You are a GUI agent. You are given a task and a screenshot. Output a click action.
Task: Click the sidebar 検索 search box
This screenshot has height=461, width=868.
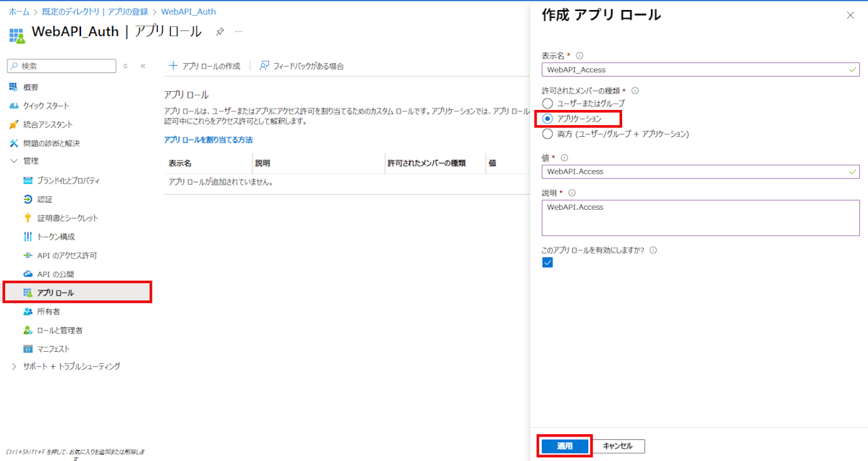point(61,66)
